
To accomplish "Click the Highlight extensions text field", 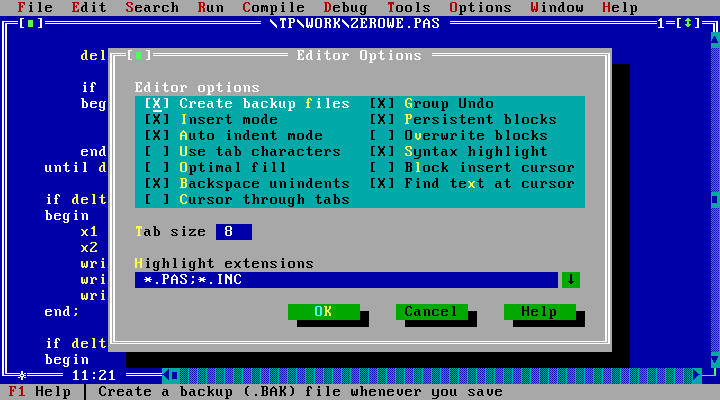I will click(345, 280).
